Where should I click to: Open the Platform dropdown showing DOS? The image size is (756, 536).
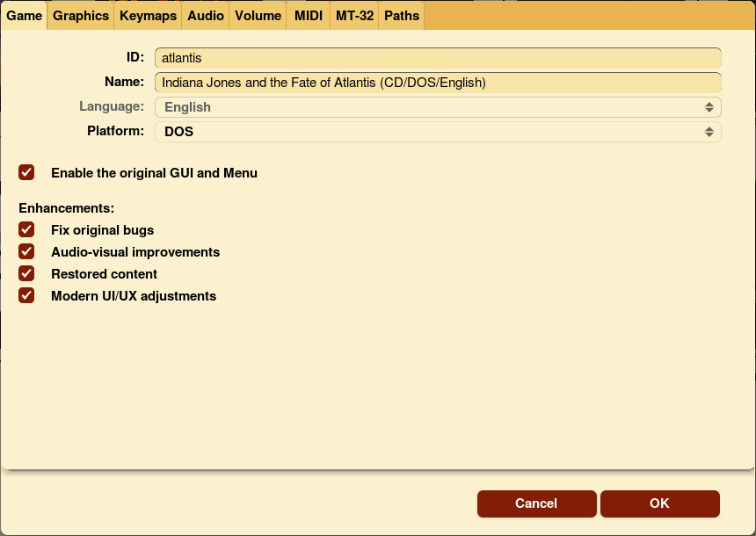438,132
